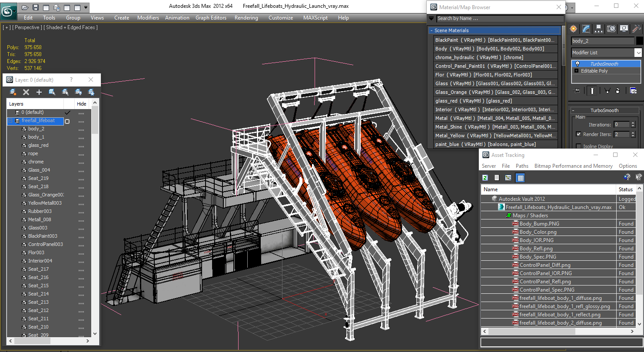Switch Asset Tracking to tree view icon
Screen dimensions: 644x352
point(508,178)
